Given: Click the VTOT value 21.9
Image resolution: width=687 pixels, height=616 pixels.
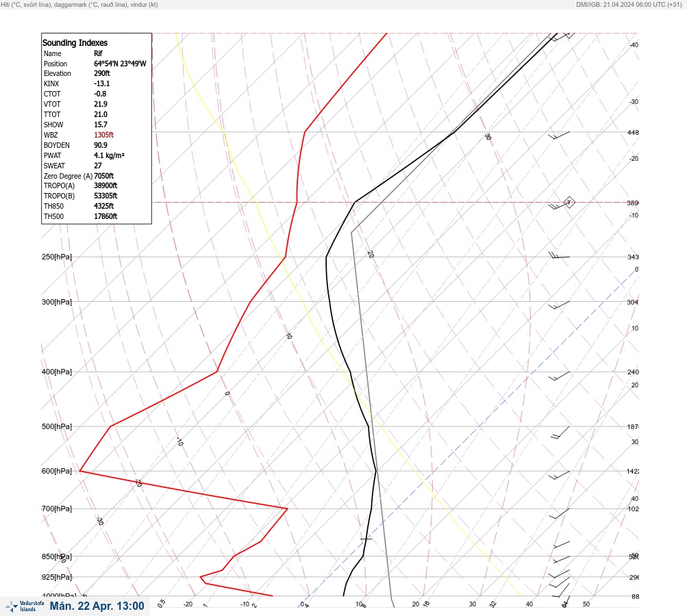Looking at the screenshot, I should pos(100,104).
